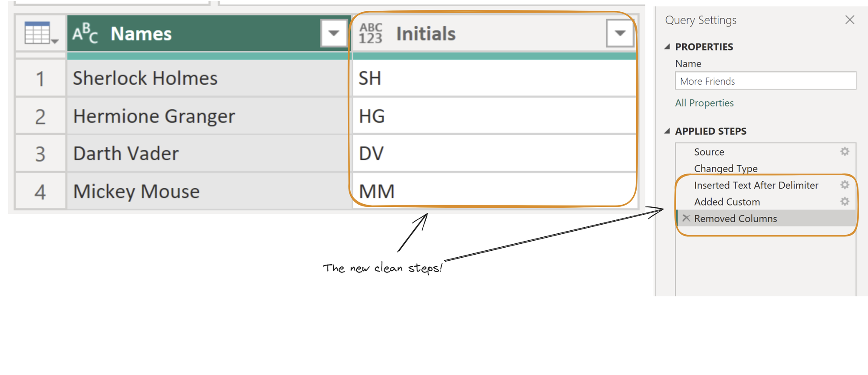
Task: Click the table menu icon in grid corner
Action: [41, 34]
